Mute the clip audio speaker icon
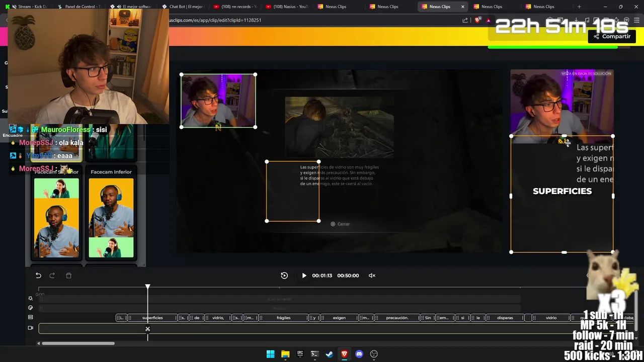 click(372, 276)
